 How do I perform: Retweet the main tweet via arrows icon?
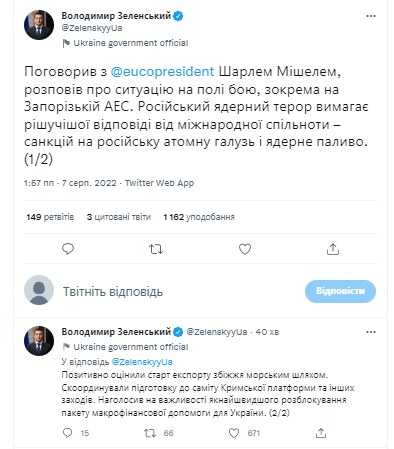(156, 249)
